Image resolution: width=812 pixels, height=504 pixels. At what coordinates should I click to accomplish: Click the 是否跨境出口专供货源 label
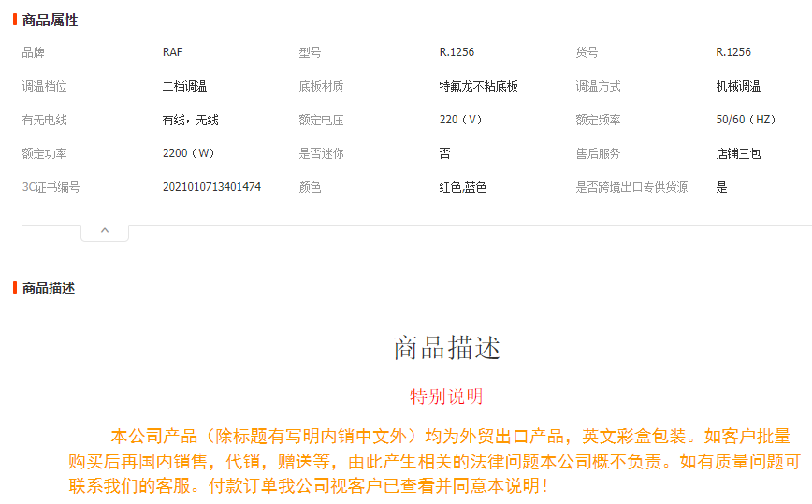tap(631, 187)
